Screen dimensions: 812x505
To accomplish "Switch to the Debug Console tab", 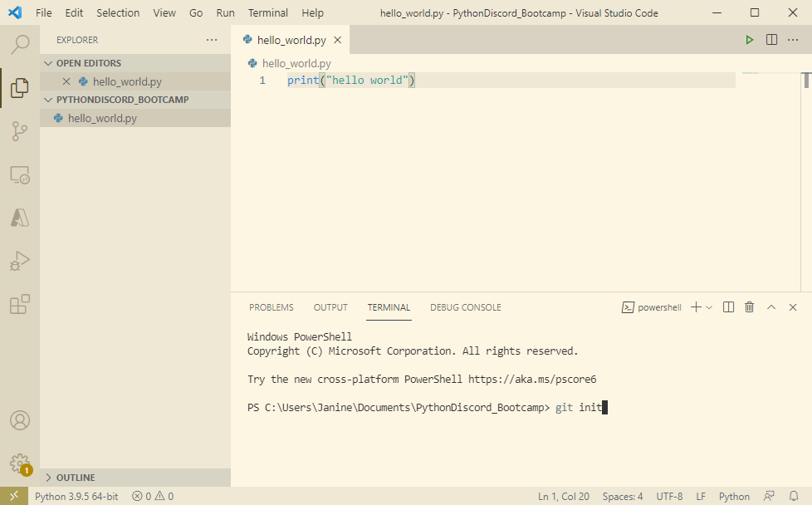I will (x=466, y=307).
